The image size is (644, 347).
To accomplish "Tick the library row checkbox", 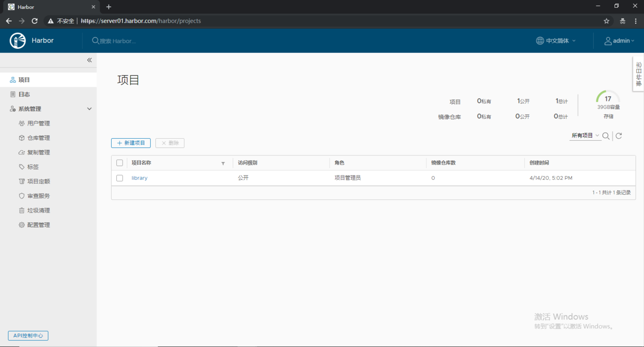I will 119,178.
